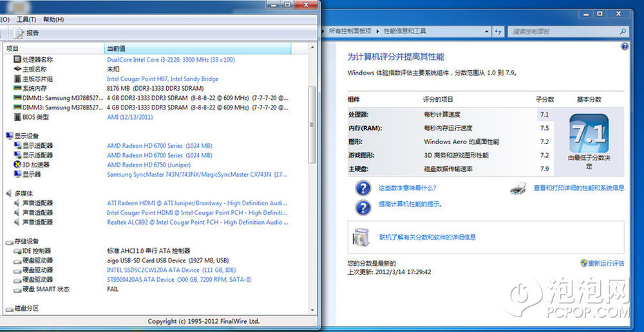Click the AIDA64 list vertical scrollbar thumb

(x=312, y=125)
